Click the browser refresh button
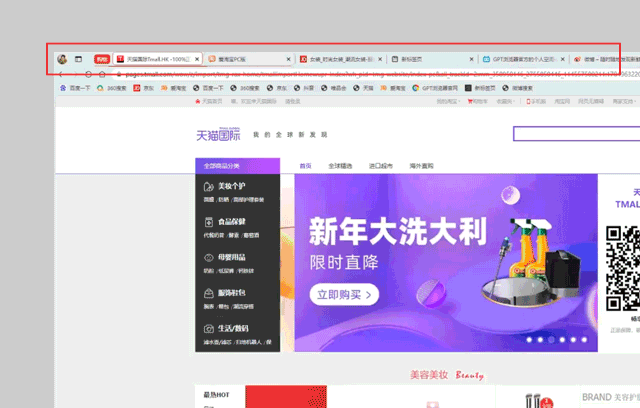Viewport: 640px width, 408px height. coord(88,74)
